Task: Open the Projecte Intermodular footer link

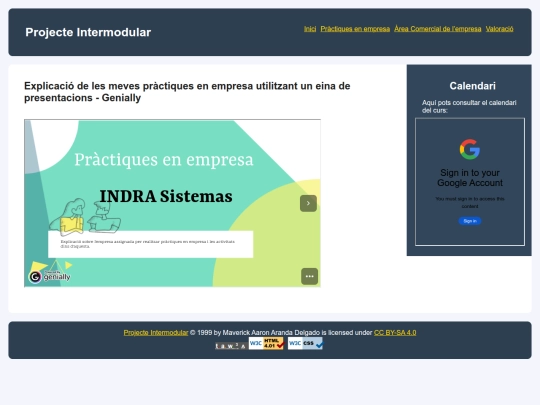Action: tap(156, 333)
